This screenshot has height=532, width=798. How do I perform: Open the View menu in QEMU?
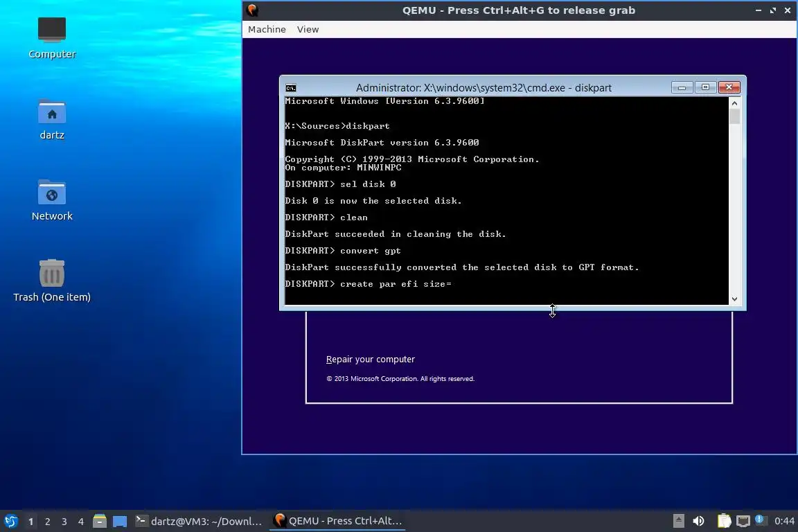tap(308, 30)
